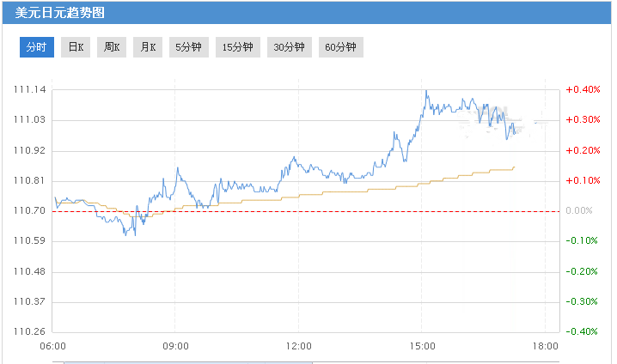This screenshot has height=364, width=617.
Task: Click the -0.40% percentage axis label
Action: point(581,332)
